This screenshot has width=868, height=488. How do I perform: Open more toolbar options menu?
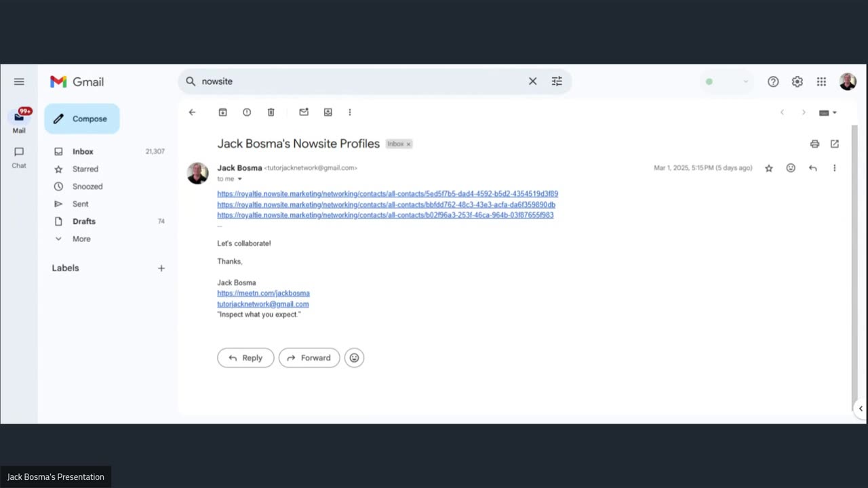350,113
